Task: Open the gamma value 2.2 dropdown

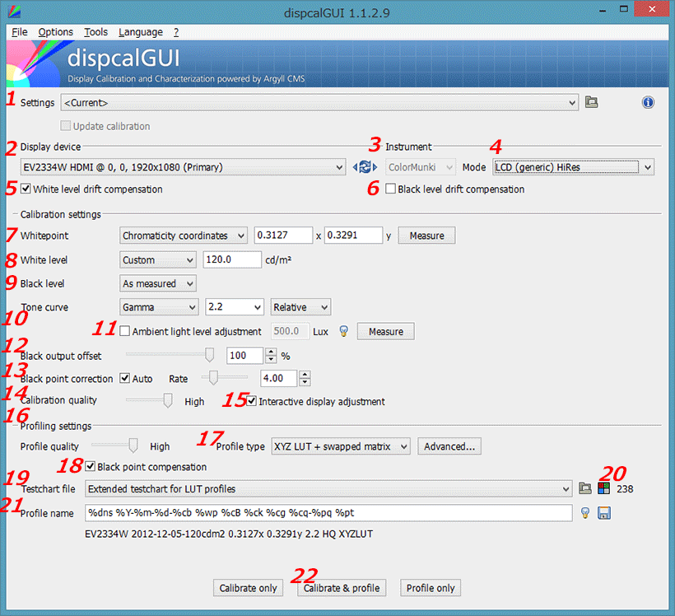Action: (234, 307)
